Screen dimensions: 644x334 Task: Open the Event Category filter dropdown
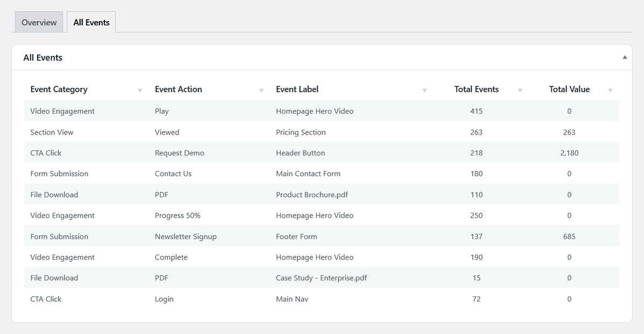140,90
